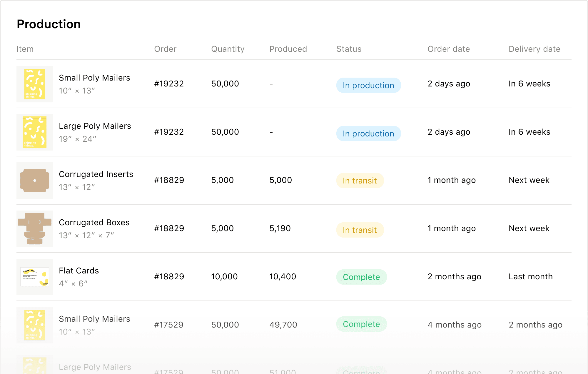Click the Complete badge for order #17529 Small Poly Mailers
This screenshot has height=374, width=588.
361,324
